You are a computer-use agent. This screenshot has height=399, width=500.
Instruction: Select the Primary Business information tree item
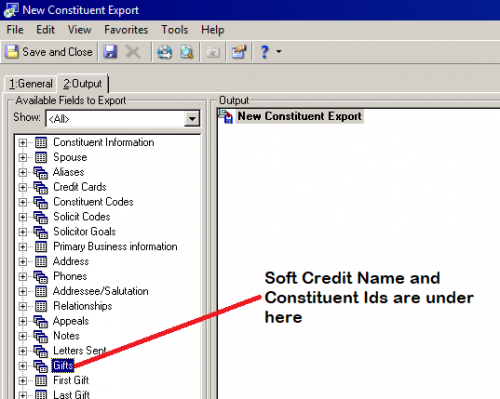115,247
